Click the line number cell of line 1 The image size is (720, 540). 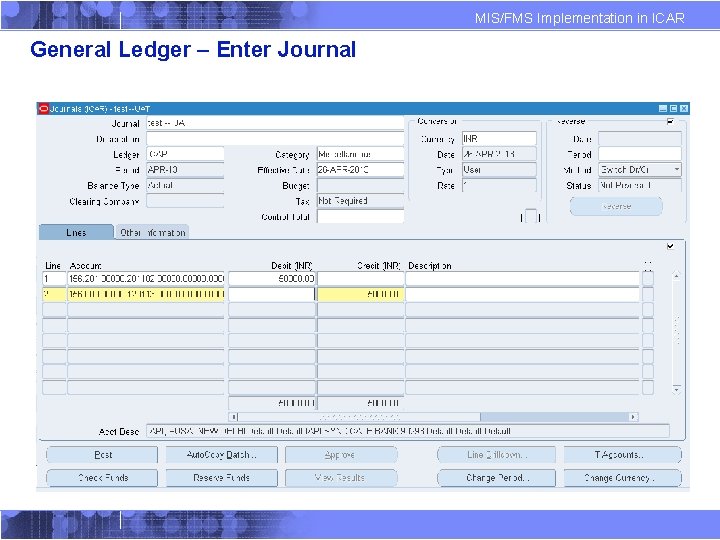(54, 279)
